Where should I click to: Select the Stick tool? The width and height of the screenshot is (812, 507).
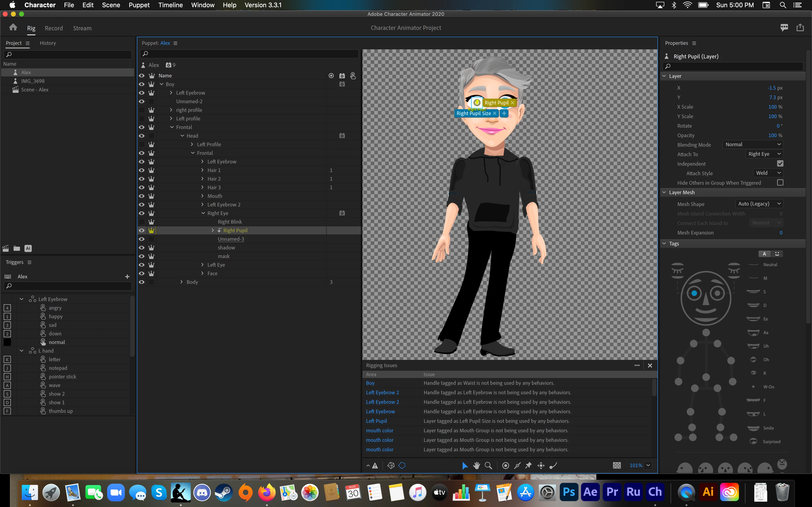point(517,465)
